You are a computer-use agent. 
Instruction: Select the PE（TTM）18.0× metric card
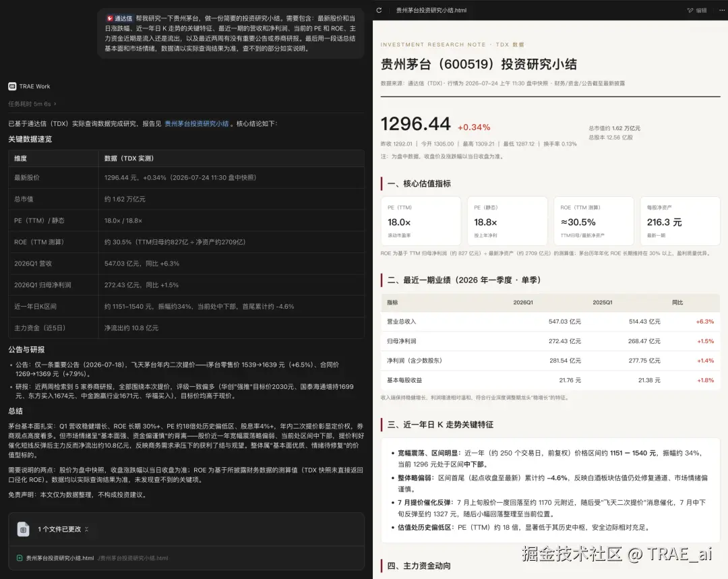pos(421,221)
